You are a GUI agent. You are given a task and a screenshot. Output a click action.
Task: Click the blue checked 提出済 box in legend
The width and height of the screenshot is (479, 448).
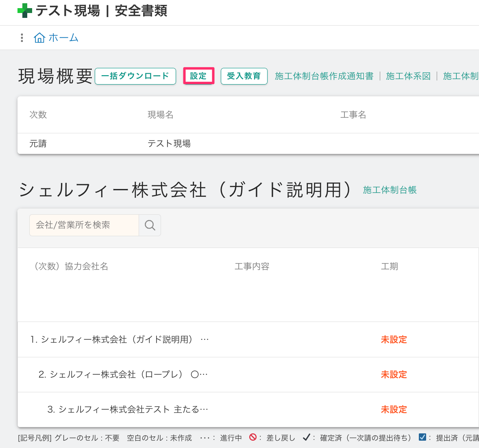pos(422,437)
